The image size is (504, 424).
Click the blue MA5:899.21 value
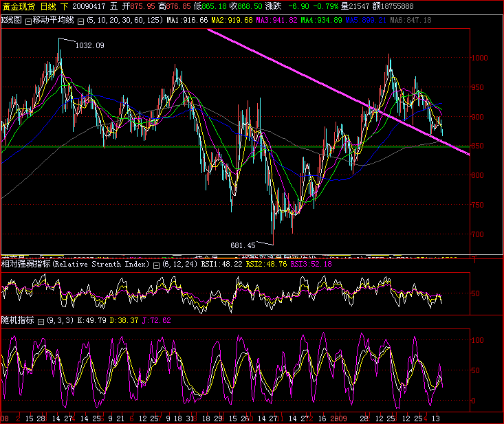366,20
